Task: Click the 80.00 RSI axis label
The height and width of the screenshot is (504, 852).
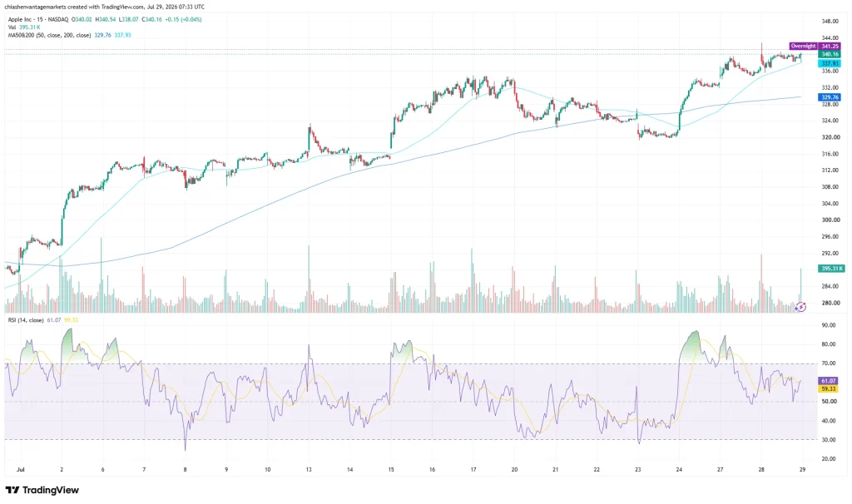Action: coord(829,344)
